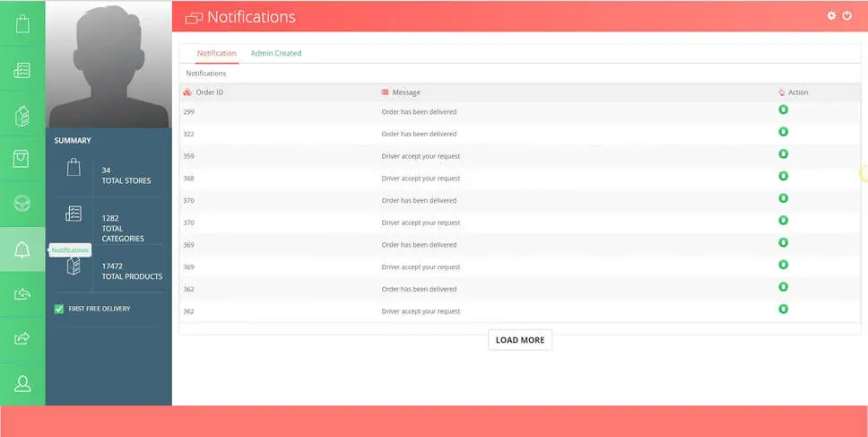Click the action icon for order 322
The image size is (868, 437).
pos(784,132)
